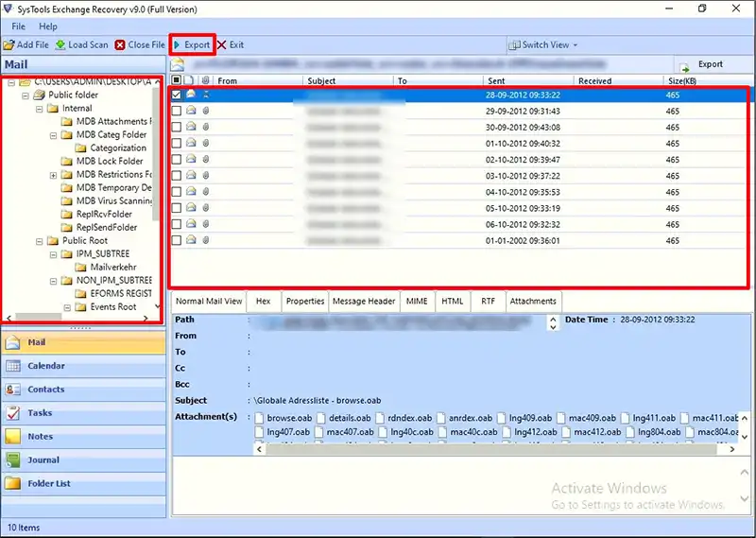
Task: Collapse the Internal folder node
Action: point(40,109)
